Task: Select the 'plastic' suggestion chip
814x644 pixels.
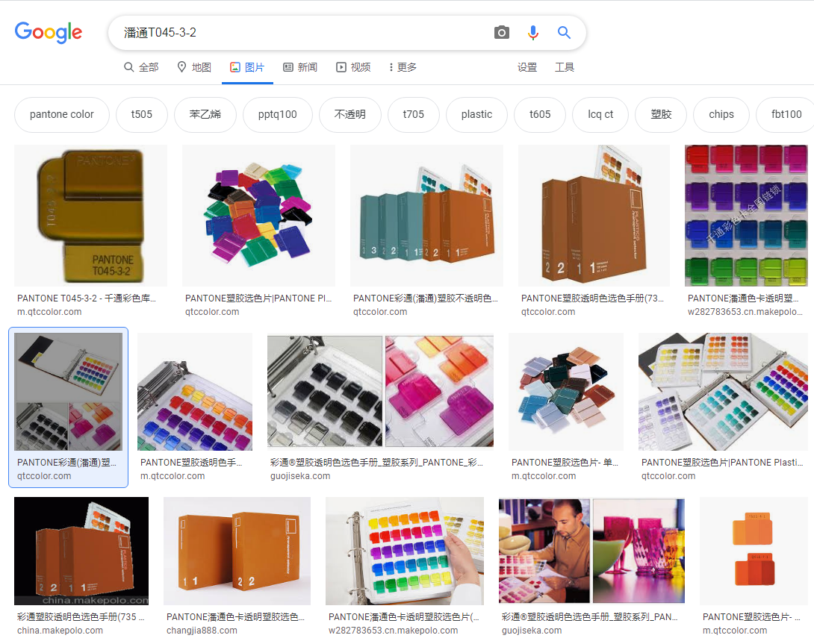Action: 476,114
